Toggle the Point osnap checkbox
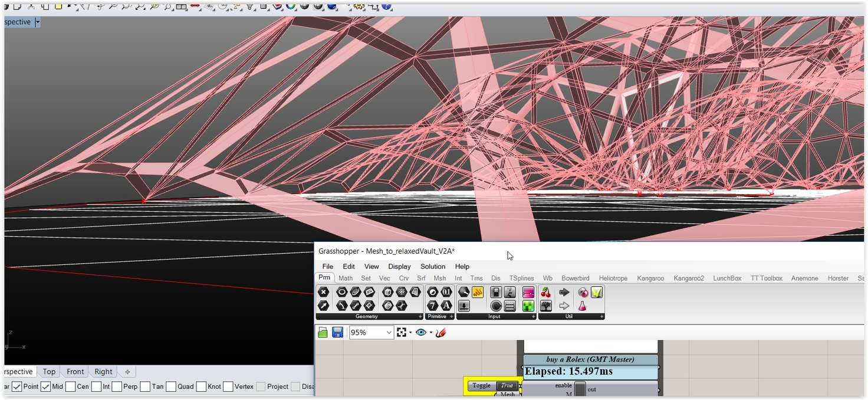The image size is (868, 400). 17,387
